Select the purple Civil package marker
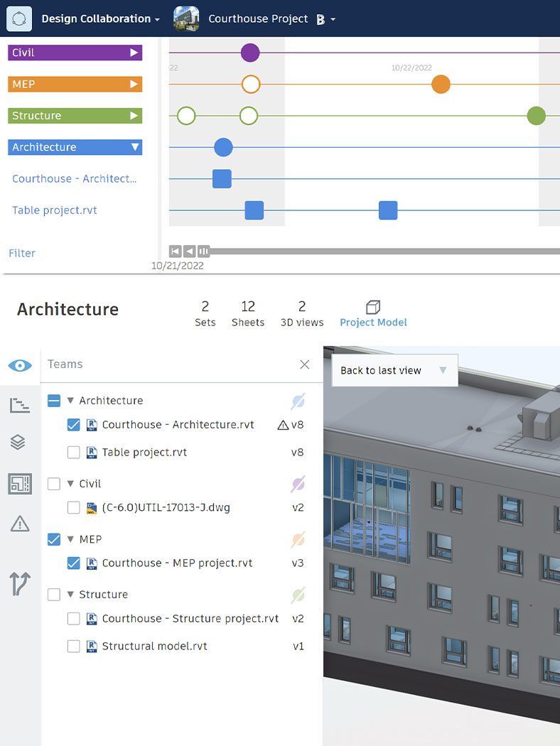Screen dimensions: 560x746 [250, 53]
